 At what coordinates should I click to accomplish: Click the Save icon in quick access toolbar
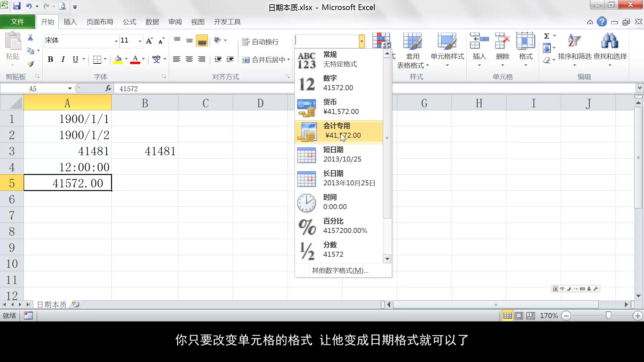click(x=16, y=6)
